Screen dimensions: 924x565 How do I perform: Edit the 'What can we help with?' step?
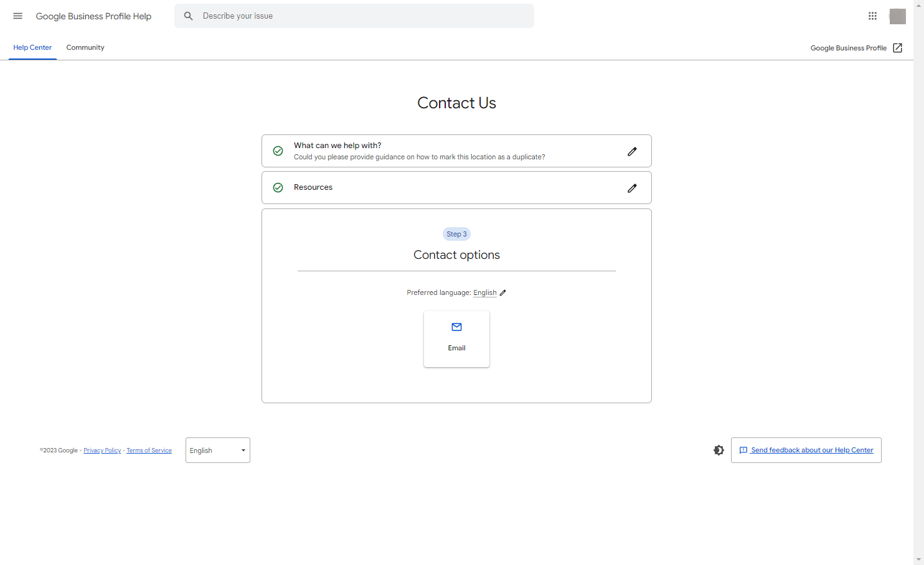[x=632, y=151]
